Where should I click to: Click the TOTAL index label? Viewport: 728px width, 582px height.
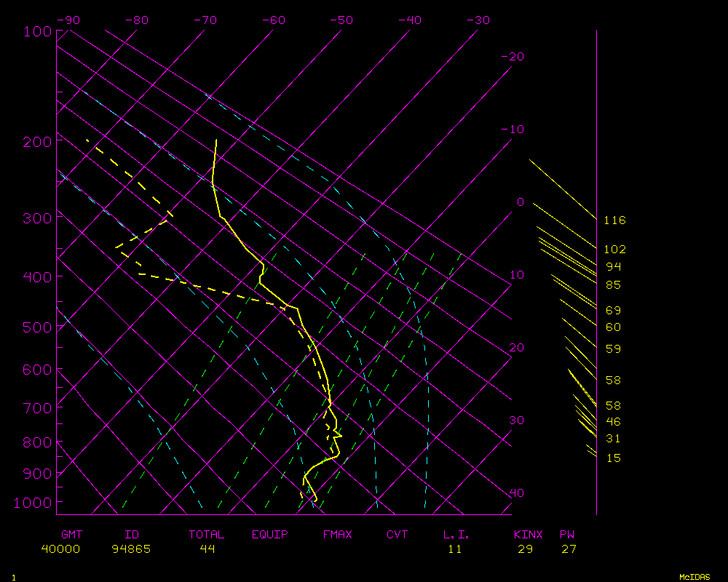207,535
